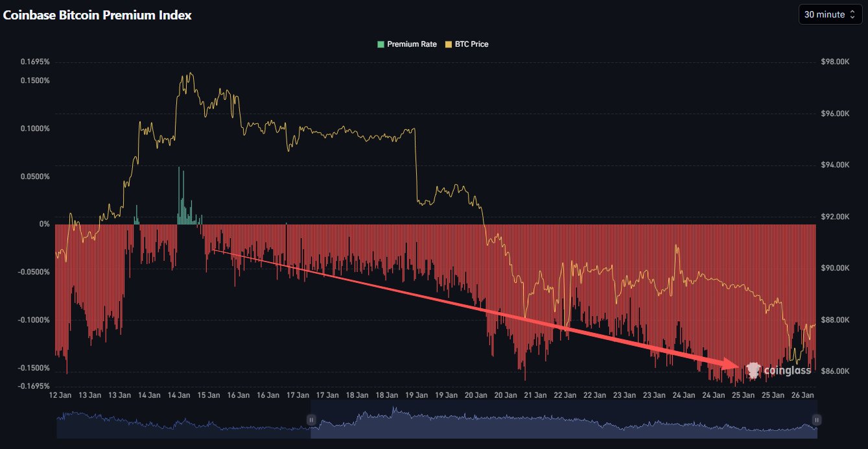868x449 pixels.
Task: Click the coinglass watermark text
Action: pos(787,370)
